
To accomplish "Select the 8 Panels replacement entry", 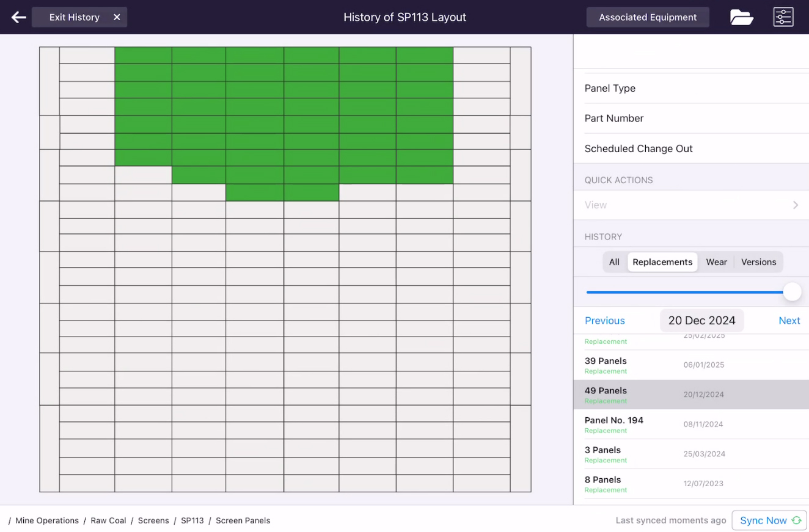I will click(x=691, y=484).
